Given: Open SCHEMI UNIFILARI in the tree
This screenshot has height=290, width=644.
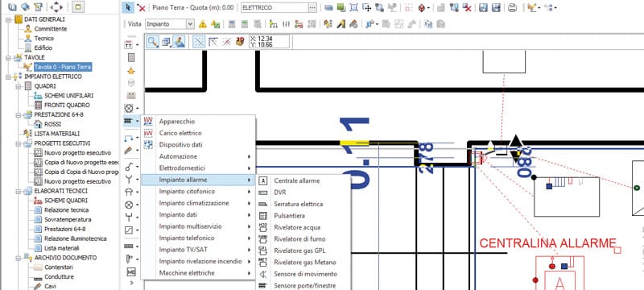Looking at the screenshot, I should click(69, 95).
